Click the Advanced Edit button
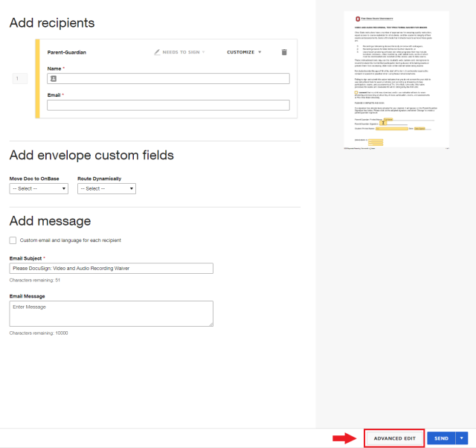Image resolution: width=476 pixels, height=448 pixels. tap(394, 438)
